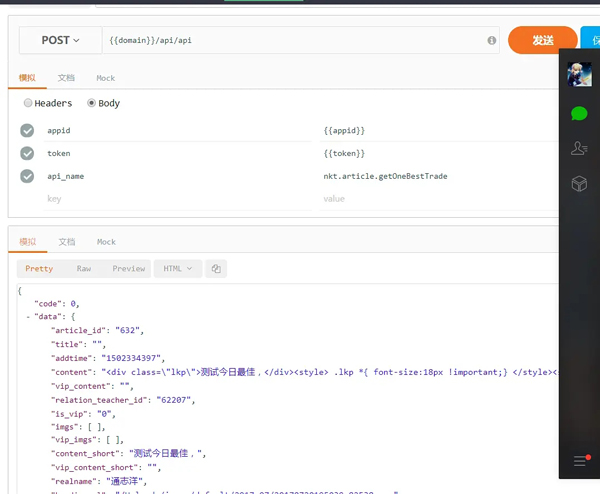The height and width of the screenshot is (494, 600).
Task: Open the cube icon in dark sidebar
Action: (x=579, y=184)
